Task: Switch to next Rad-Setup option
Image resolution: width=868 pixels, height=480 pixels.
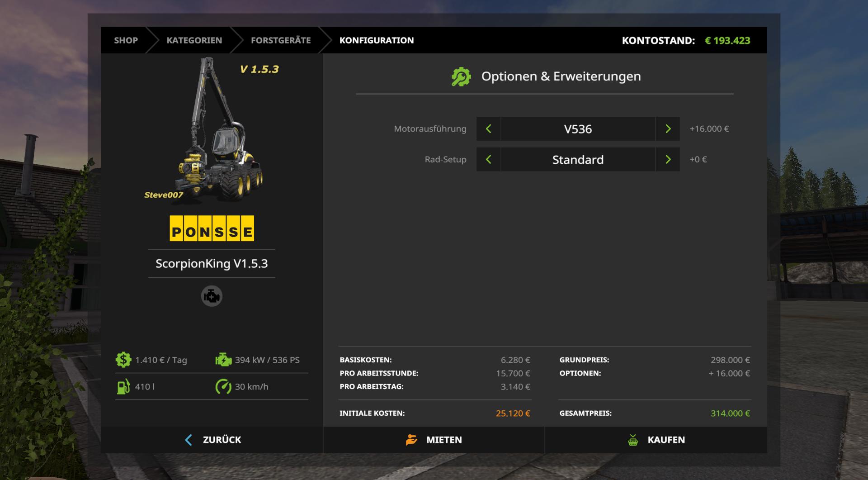Action: click(x=668, y=160)
